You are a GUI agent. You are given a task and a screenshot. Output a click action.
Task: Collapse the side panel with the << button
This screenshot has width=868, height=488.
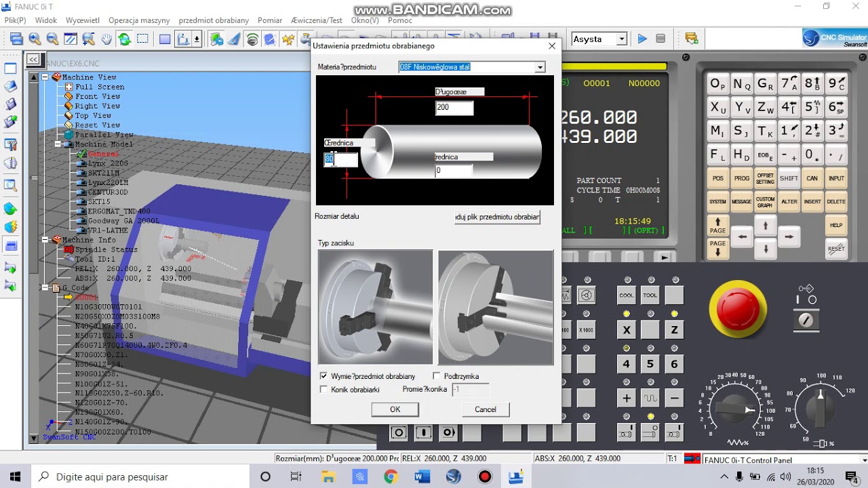[33, 60]
